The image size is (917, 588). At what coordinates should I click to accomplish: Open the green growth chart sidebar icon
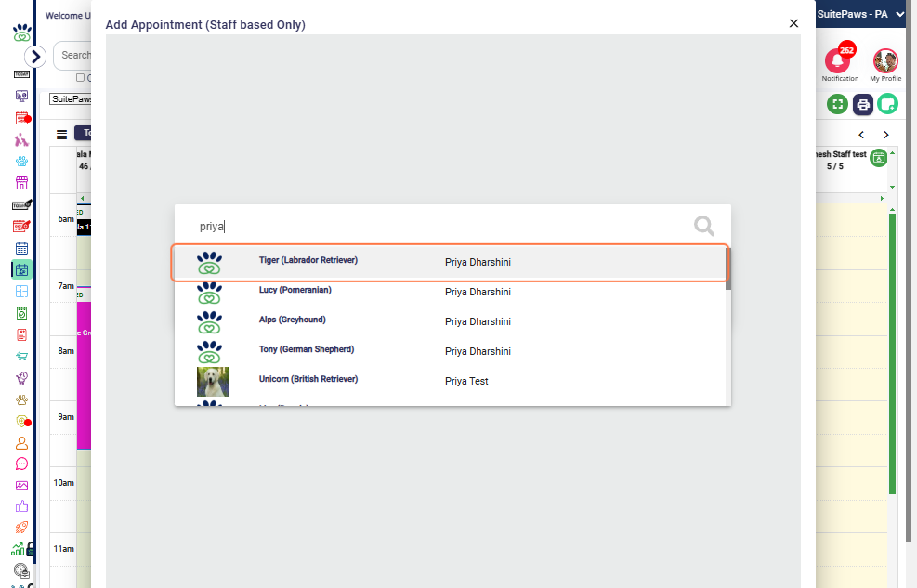point(18,549)
